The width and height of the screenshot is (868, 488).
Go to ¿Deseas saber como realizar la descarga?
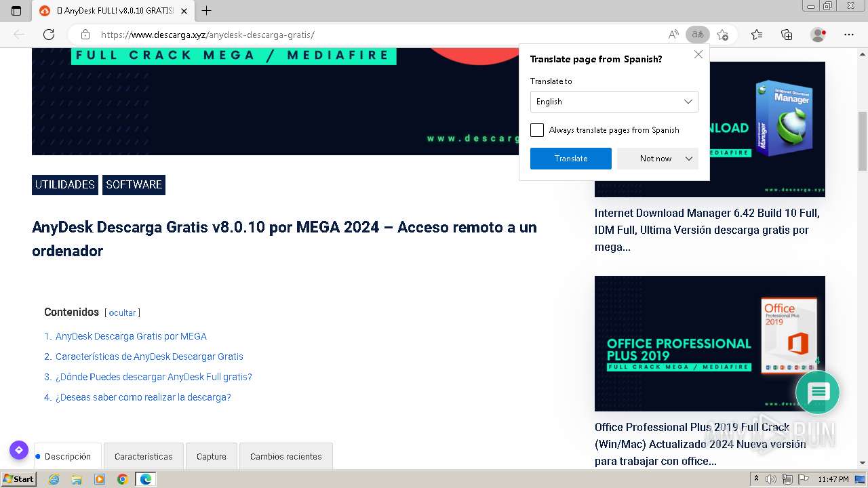[x=143, y=397]
